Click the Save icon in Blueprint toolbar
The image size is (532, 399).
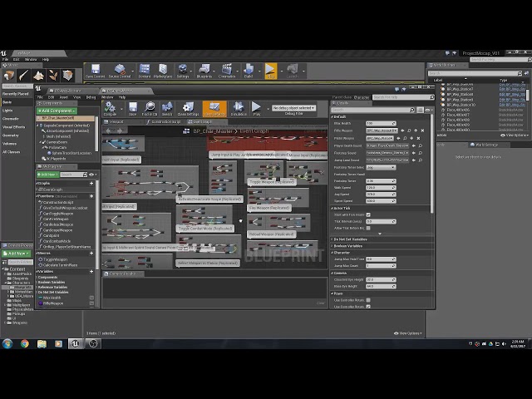click(133, 109)
